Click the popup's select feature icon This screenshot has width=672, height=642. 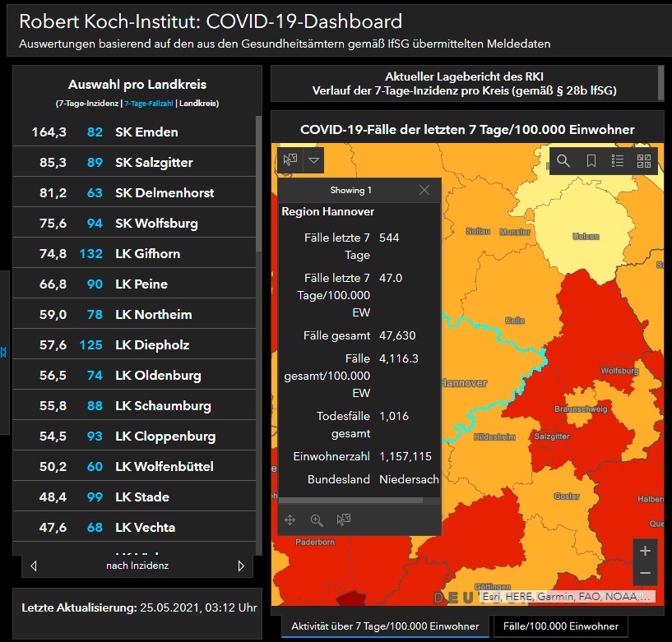tap(343, 520)
